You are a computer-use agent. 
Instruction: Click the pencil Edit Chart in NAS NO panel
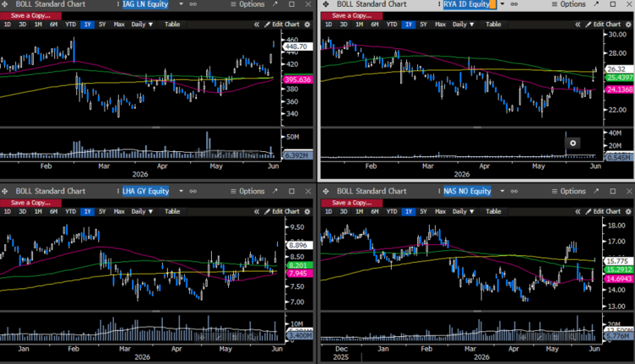point(603,211)
